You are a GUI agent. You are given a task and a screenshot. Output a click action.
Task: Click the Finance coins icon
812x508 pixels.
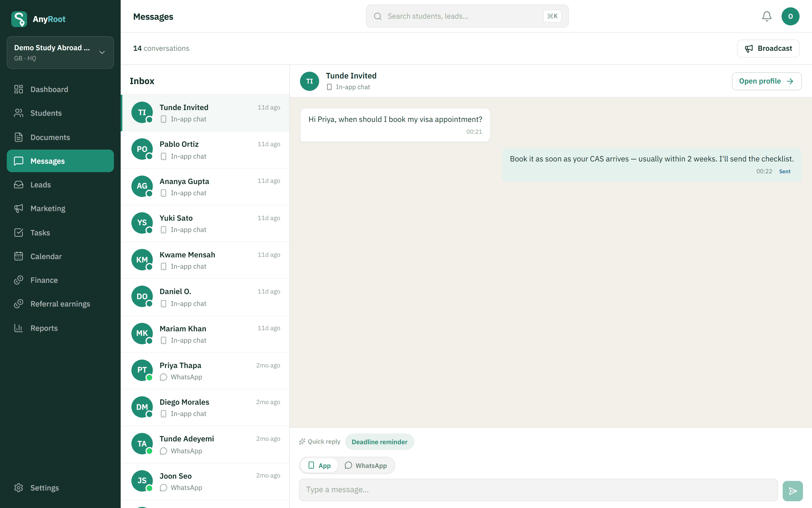point(18,280)
